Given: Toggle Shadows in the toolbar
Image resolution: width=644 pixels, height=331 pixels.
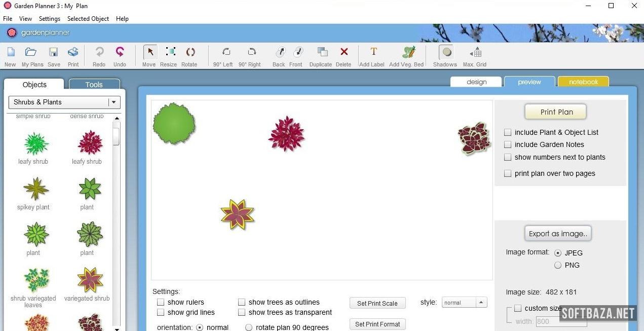Looking at the screenshot, I should click(x=446, y=52).
